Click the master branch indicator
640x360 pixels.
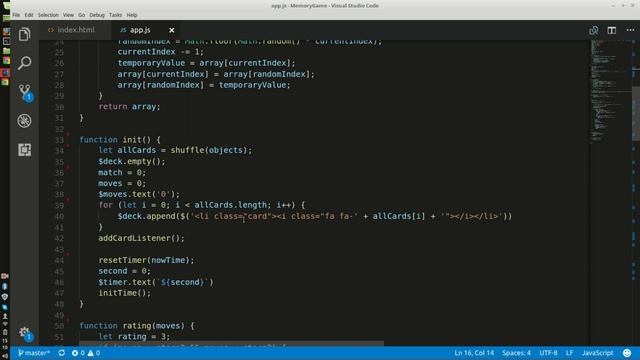(x=33, y=353)
